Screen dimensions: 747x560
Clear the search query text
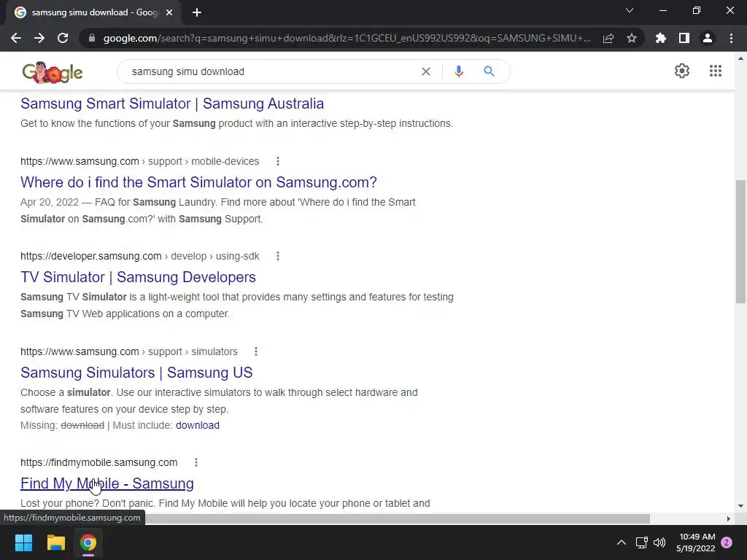[426, 71]
